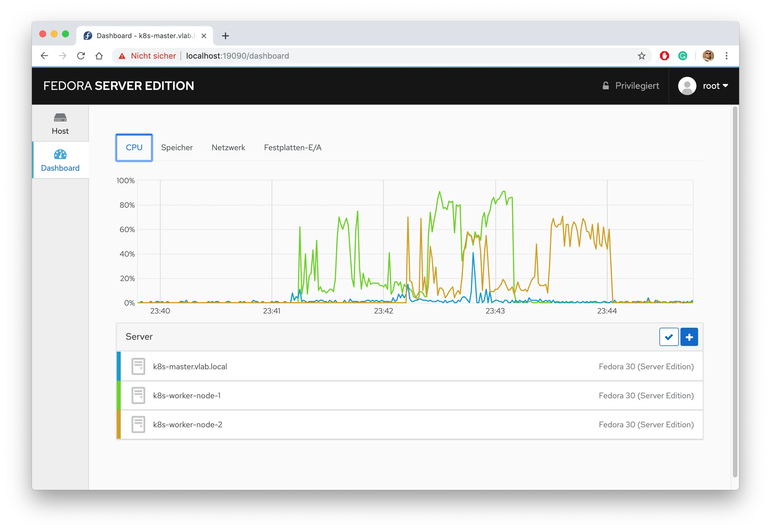Select the CPU tab
The height and width of the screenshot is (532, 771).
coord(134,148)
